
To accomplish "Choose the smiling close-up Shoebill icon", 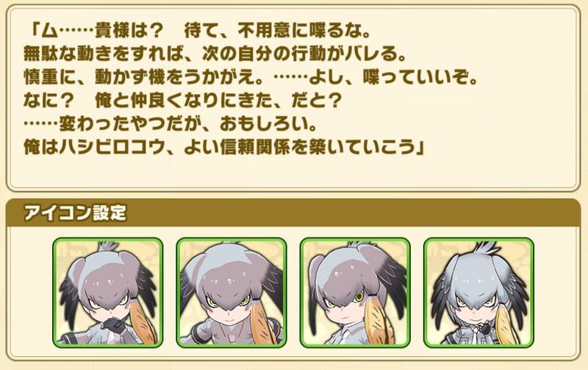I will click(x=232, y=292).
